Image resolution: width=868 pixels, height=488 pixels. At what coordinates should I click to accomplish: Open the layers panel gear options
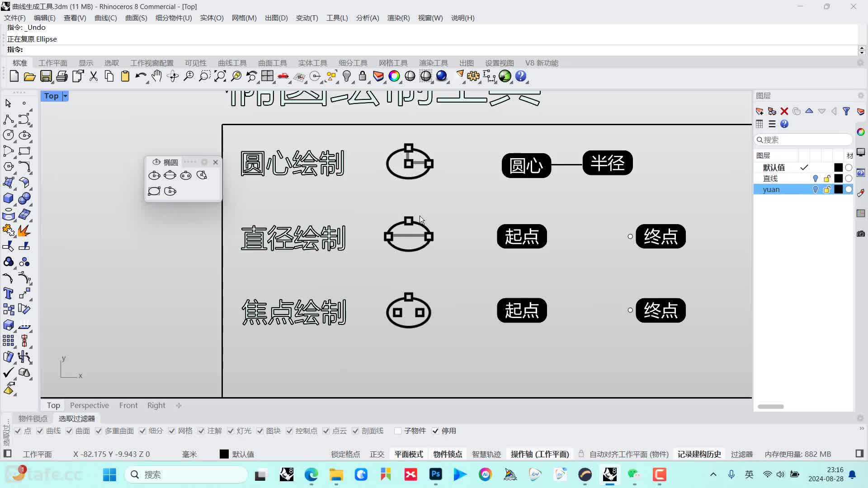pos(861,96)
